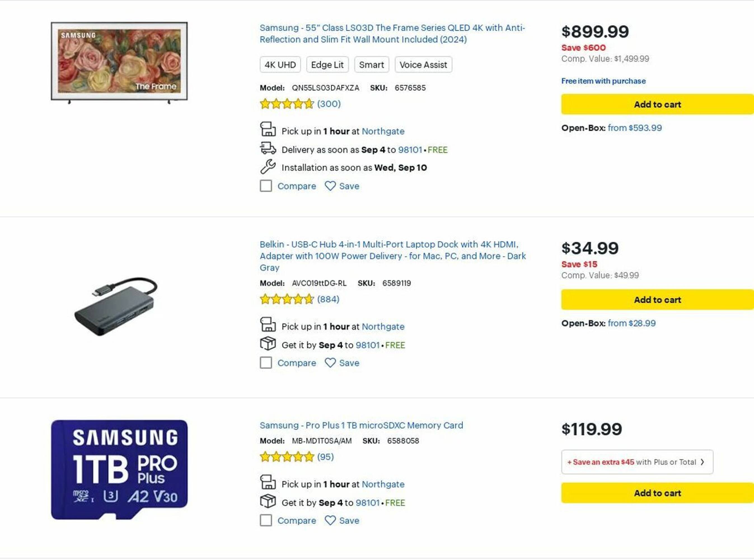Open 98101 zip code selector for Frame TV delivery
Image resolution: width=754 pixels, height=560 pixels.
pos(410,150)
